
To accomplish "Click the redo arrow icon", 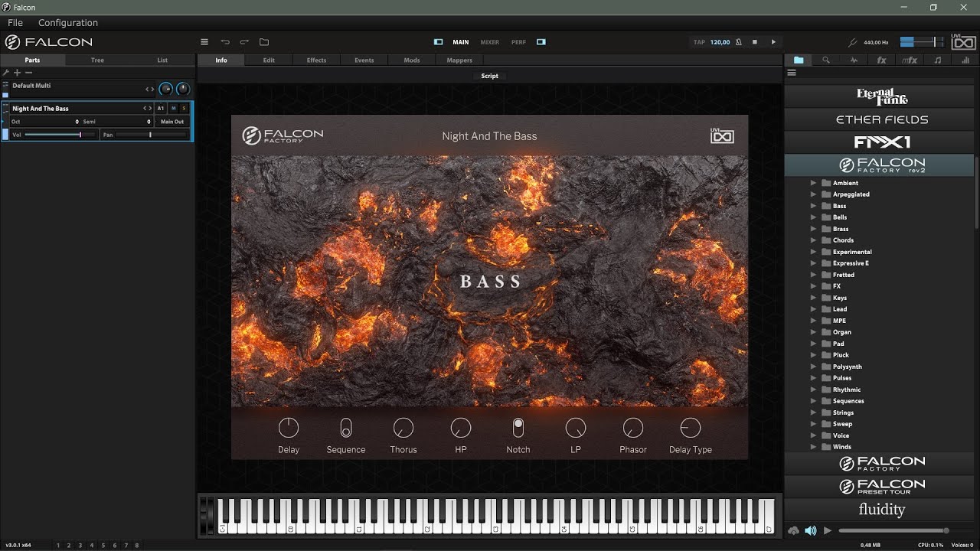I will 244,42.
